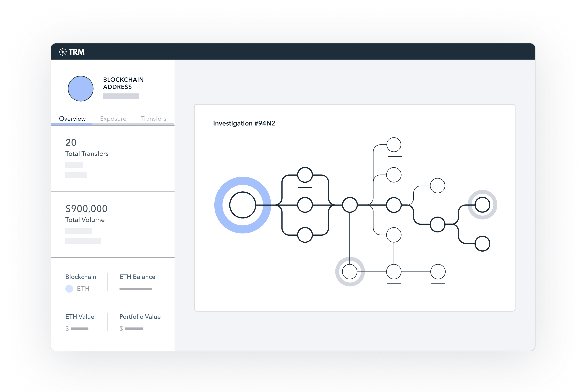Click the Investigation #94N2 title
This screenshot has width=586, height=392.
click(244, 123)
